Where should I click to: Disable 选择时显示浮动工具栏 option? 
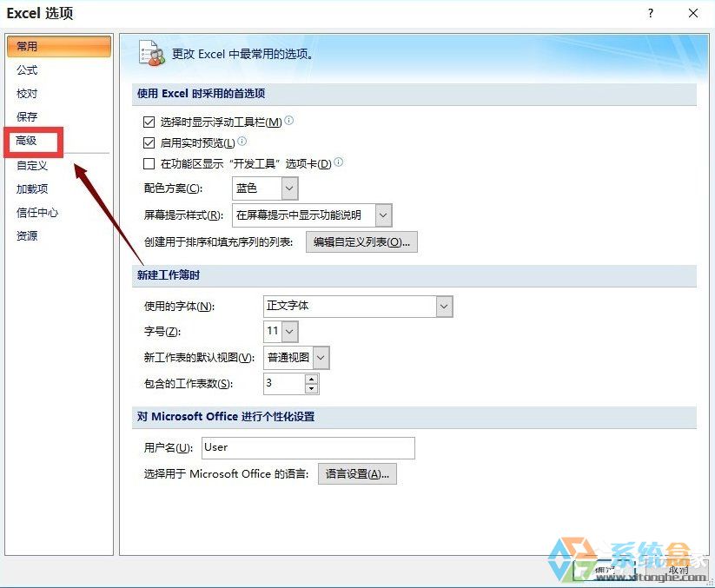(149, 122)
